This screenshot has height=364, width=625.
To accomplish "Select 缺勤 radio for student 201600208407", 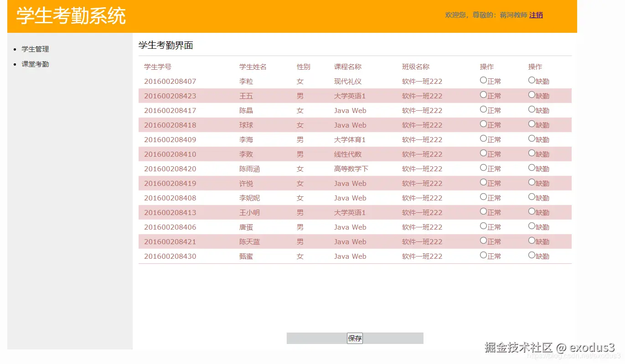I will pyautogui.click(x=532, y=80).
